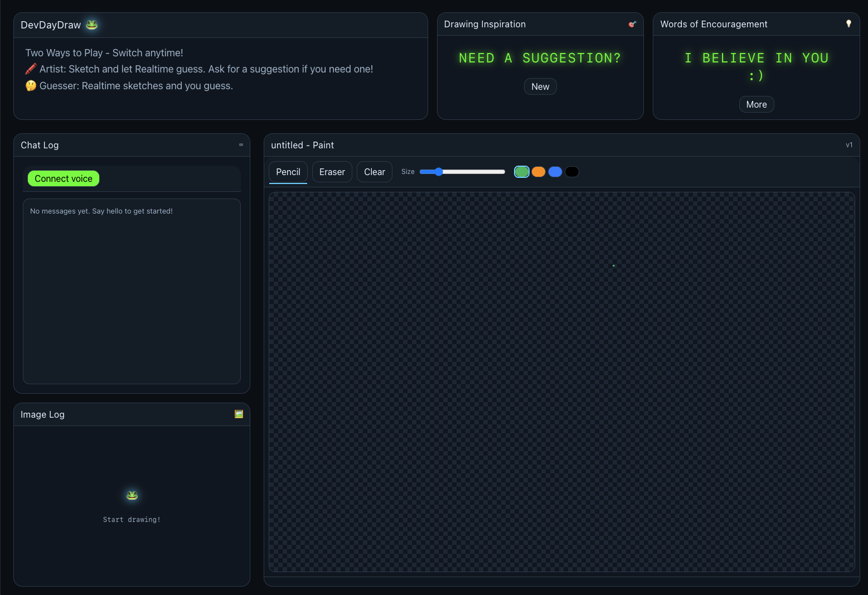Toggle the Eraser tool on
This screenshot has height=595, width=868.
332,172
